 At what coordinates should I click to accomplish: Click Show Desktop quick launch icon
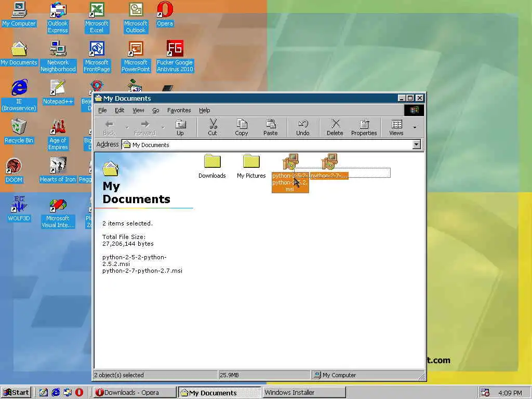pyautogui.click(x=44, y=393)
